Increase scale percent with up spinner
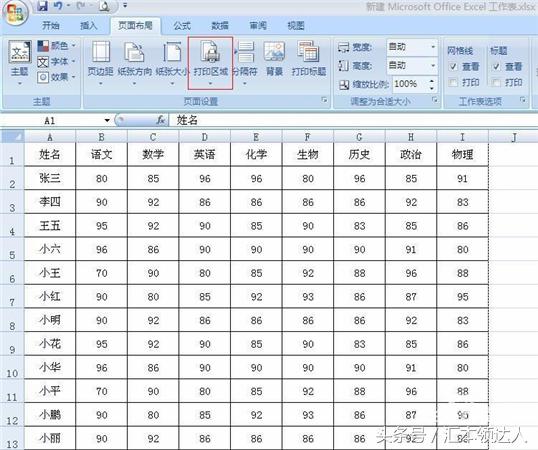Screen dimensions: 538x450 click(432, 81)
